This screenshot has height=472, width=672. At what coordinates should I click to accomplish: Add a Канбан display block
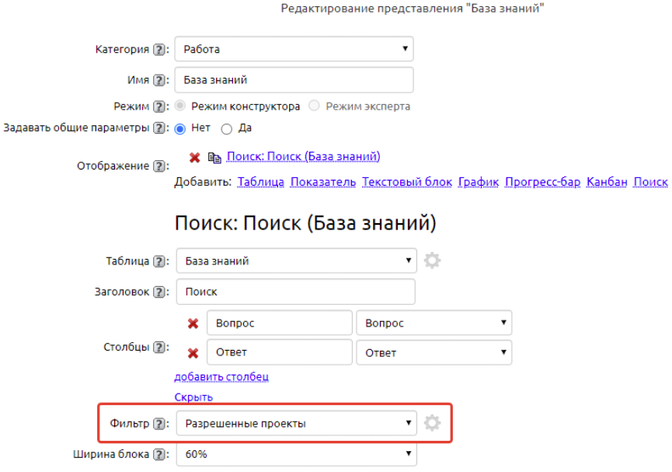[x=606, y=182]
